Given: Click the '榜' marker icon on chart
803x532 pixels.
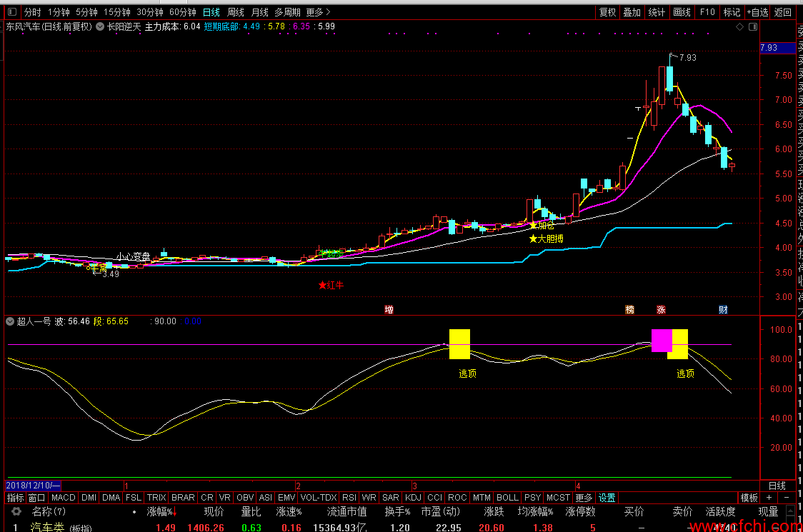Looking at the screenshot, I should [629, 310].
